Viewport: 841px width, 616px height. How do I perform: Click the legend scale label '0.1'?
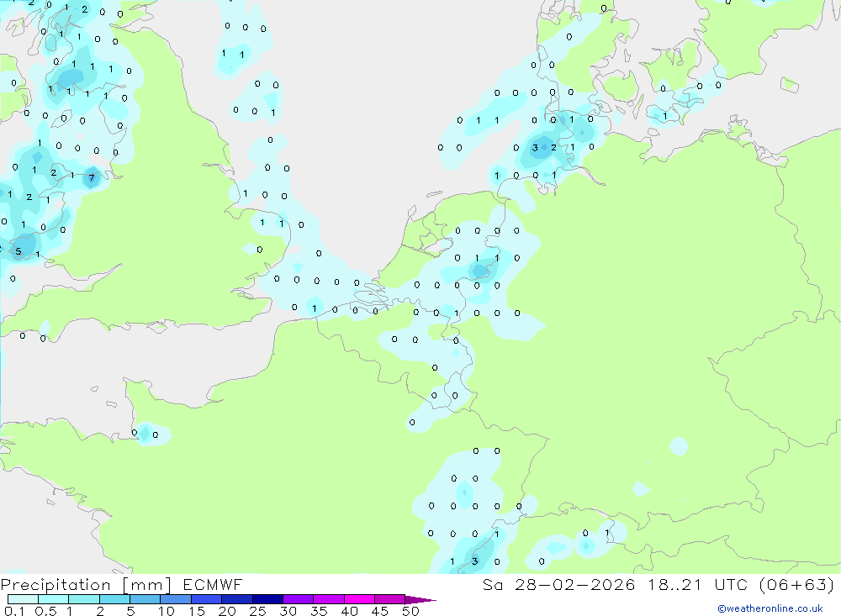pos(14,611)
